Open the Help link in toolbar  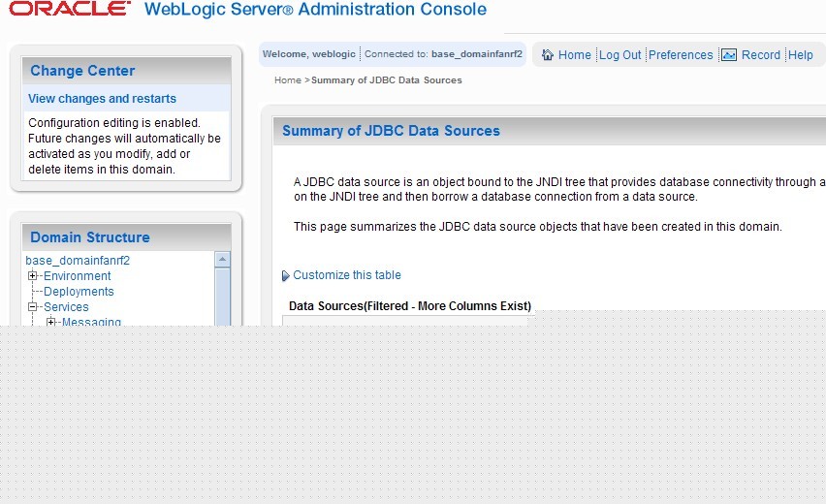click(801, 55)
